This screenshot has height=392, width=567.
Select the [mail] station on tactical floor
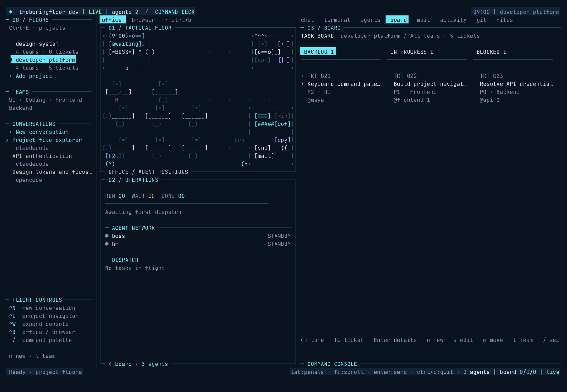264,156
